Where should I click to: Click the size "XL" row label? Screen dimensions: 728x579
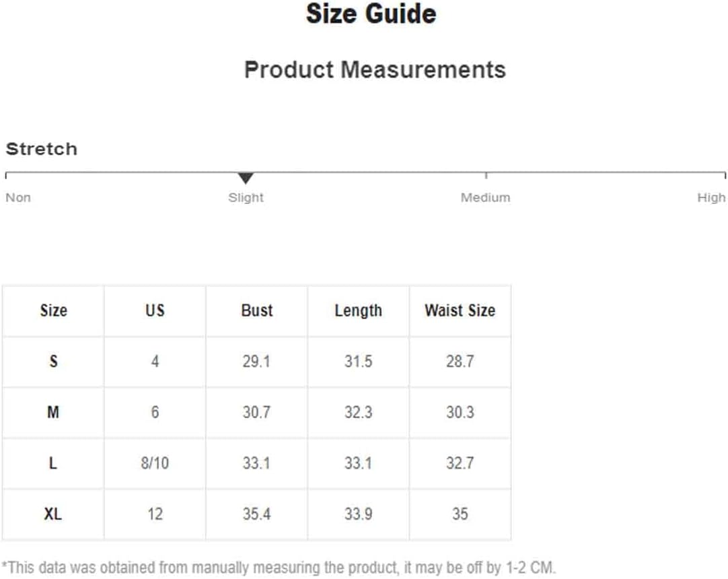click(x=53, y=514)
